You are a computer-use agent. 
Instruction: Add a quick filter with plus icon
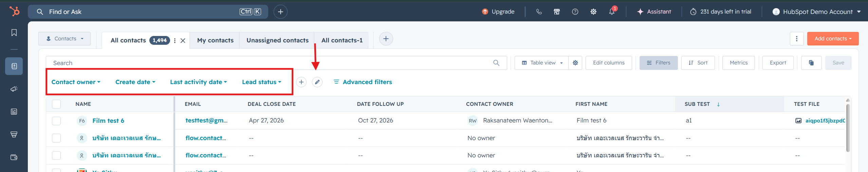point(301,82)
